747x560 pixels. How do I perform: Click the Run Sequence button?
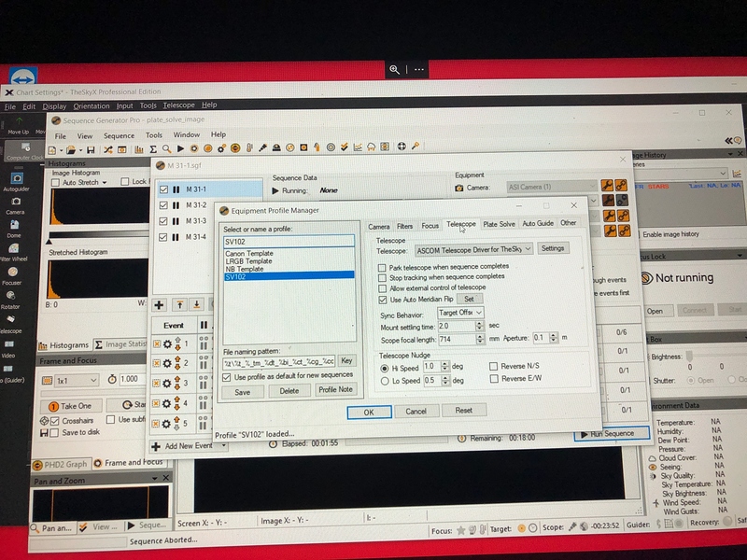click(x=612, y=434)
